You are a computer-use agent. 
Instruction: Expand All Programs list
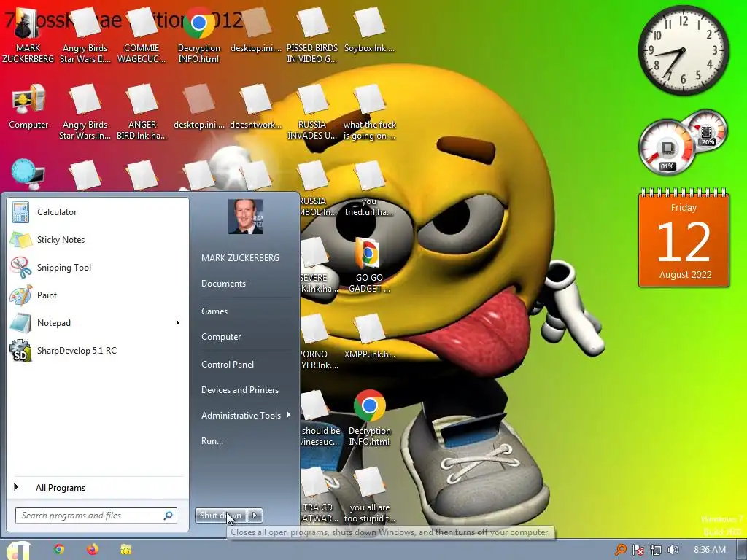click(x=98, y=487)
